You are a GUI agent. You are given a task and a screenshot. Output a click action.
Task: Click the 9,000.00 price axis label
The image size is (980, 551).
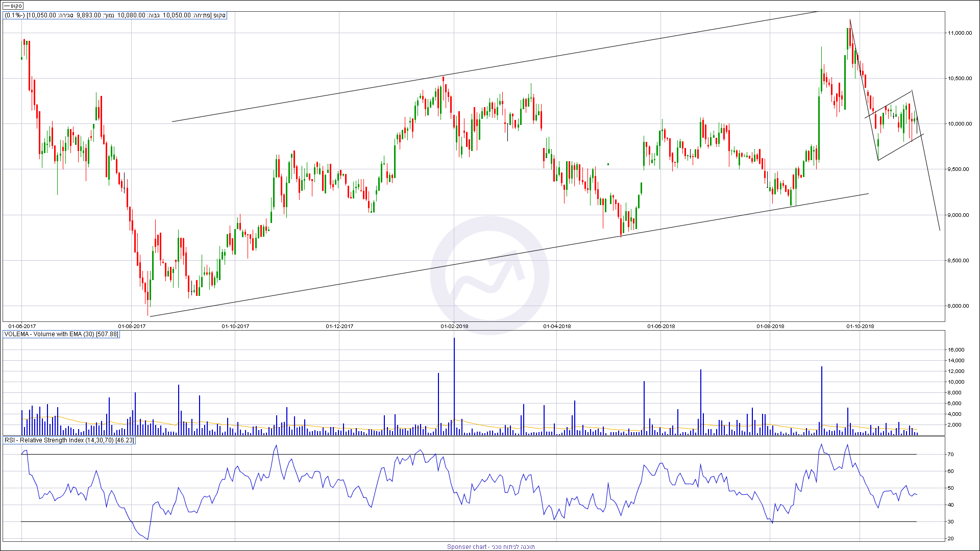coord(958,215)
